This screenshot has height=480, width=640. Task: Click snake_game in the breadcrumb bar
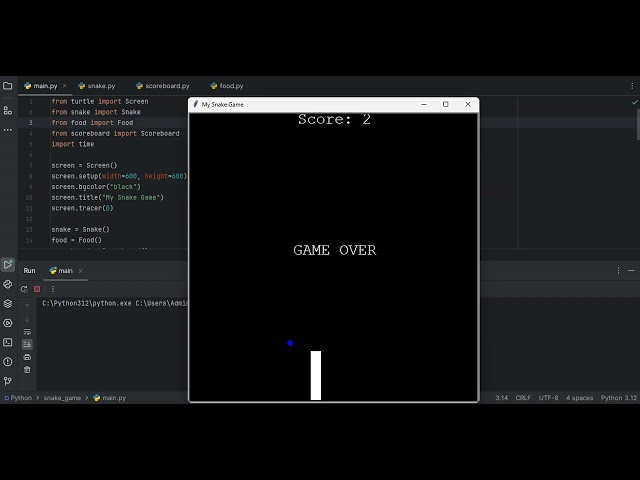62,398
